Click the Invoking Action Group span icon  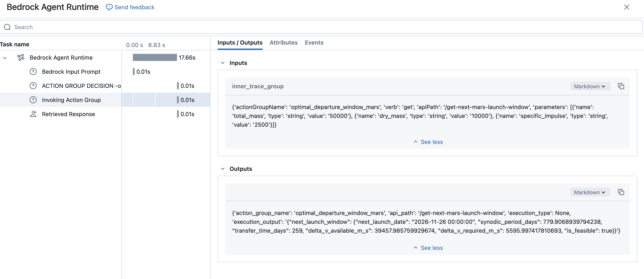click(33, 100)
